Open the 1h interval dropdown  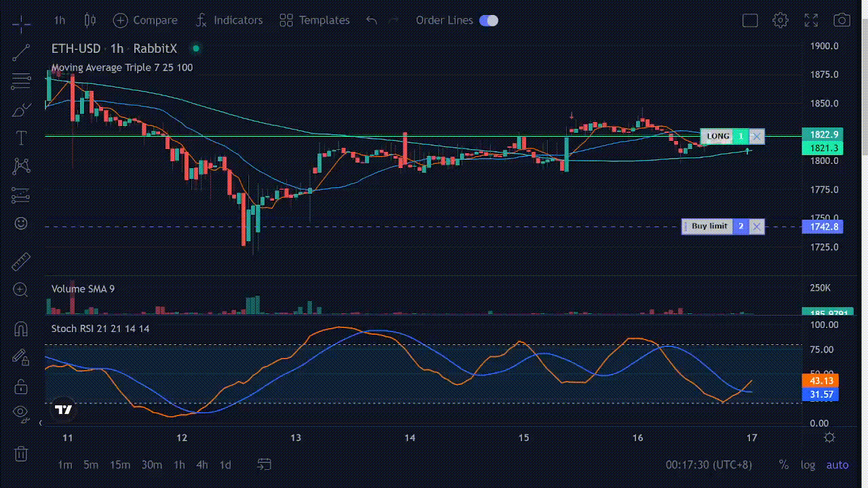(x=60, y=20)
